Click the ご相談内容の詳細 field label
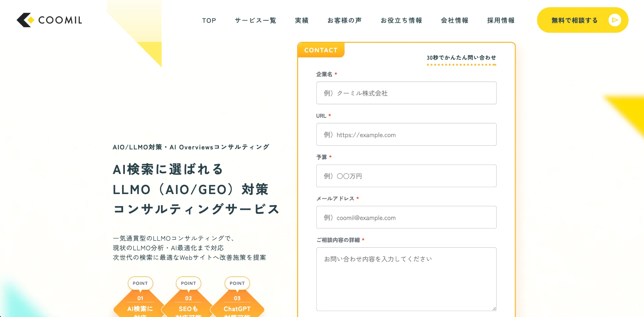This screenshot has width=644, height=317. click(x=338, y=240)
